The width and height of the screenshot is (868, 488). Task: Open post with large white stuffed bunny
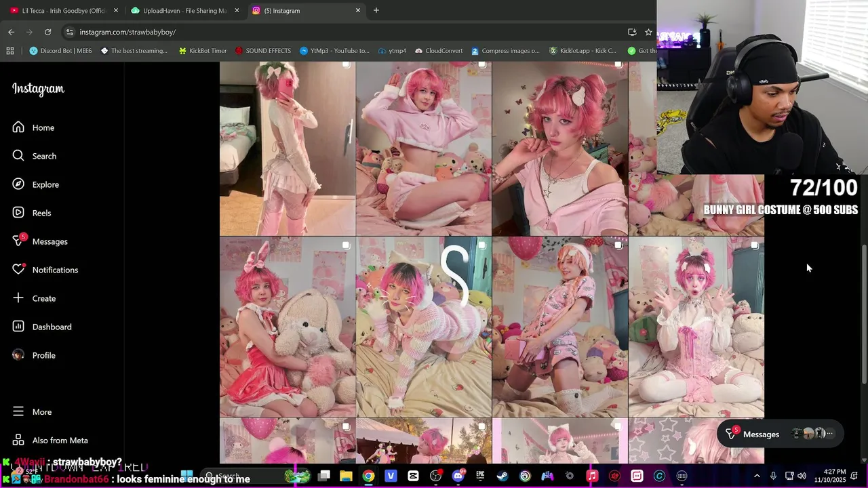click(288, 327)
